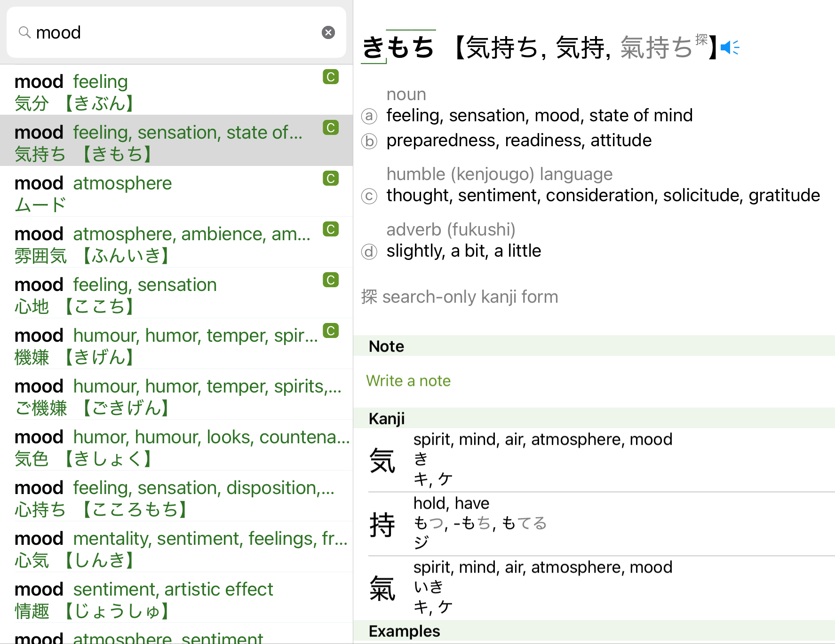Write a note for this word
Viewport: 835px width, 644px height.
[408, 380]
